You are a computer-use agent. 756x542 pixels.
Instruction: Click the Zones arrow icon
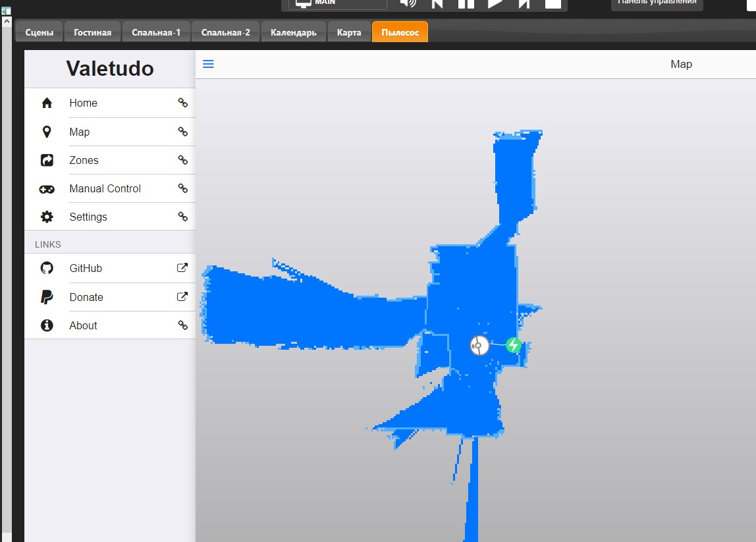pos(47,160)
